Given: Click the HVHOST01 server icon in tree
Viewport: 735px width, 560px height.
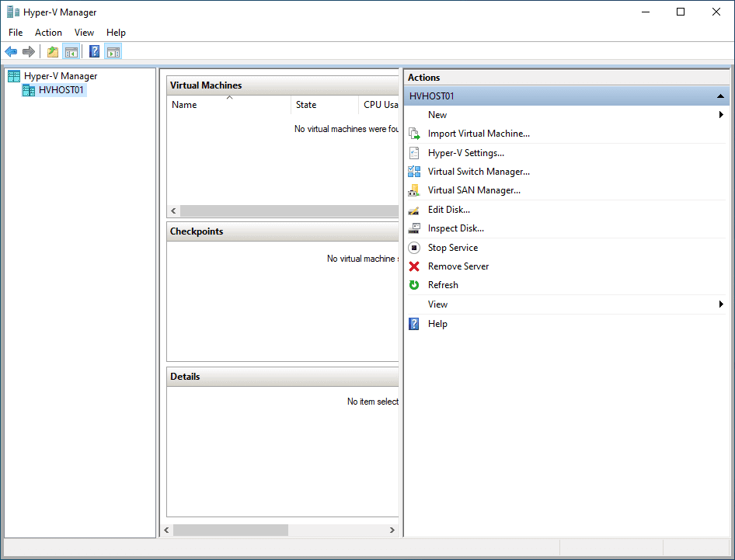Looking at the screenshot, I should (x=29, y=90).
